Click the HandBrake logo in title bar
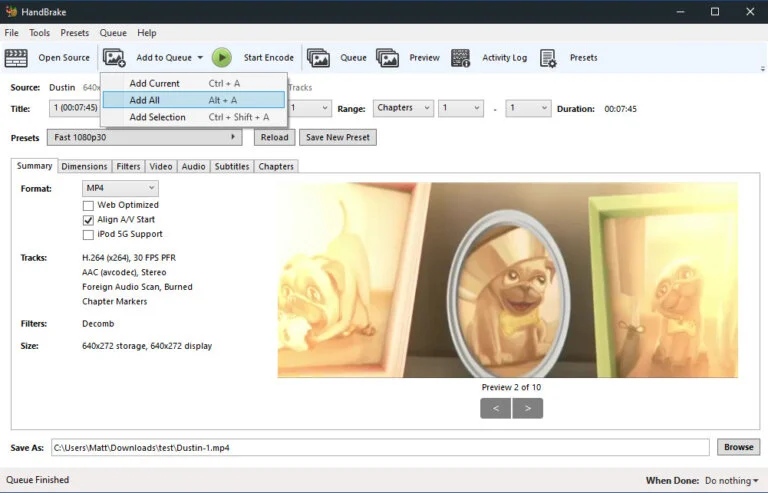Viewport: 768px width, 493px height. tap(11, 12)
